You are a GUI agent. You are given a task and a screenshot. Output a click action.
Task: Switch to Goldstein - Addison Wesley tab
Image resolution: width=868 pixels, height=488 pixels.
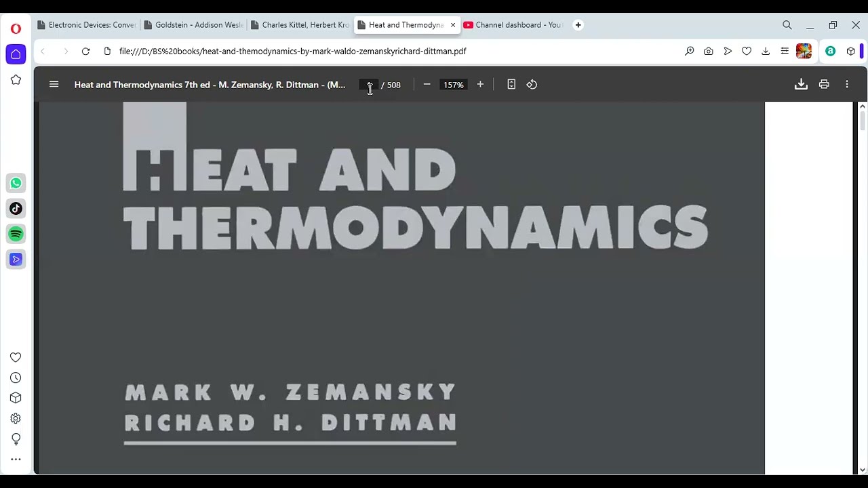point(193,25)
